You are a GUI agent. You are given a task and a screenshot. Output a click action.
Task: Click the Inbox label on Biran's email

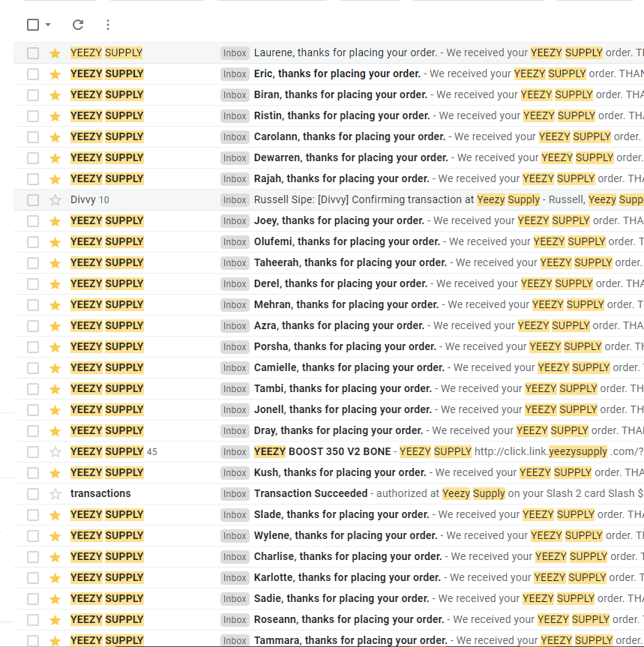click(x=235, y=95)
